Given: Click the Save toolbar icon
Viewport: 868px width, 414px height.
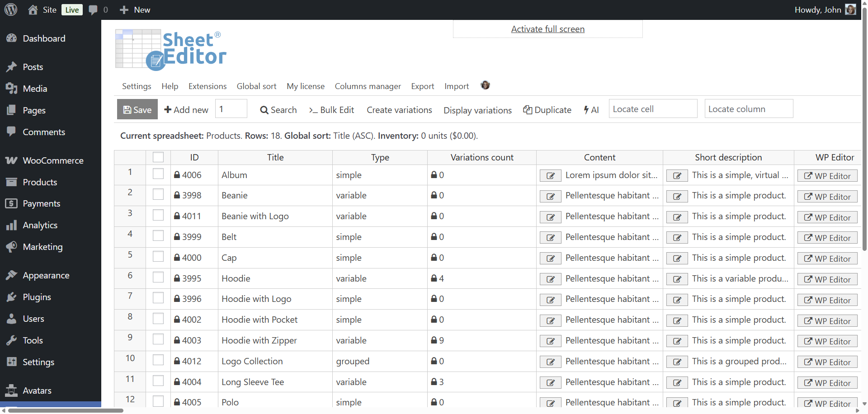Looking at the screenshot, I should click(128, 109).
